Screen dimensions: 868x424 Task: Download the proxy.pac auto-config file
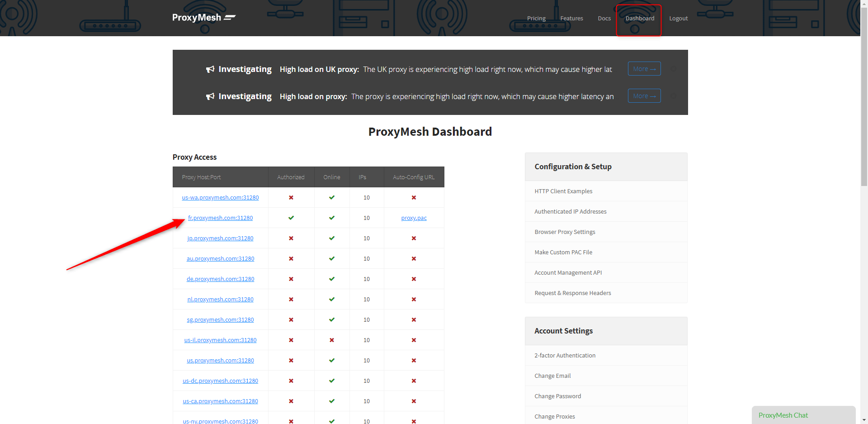[414, 218]
